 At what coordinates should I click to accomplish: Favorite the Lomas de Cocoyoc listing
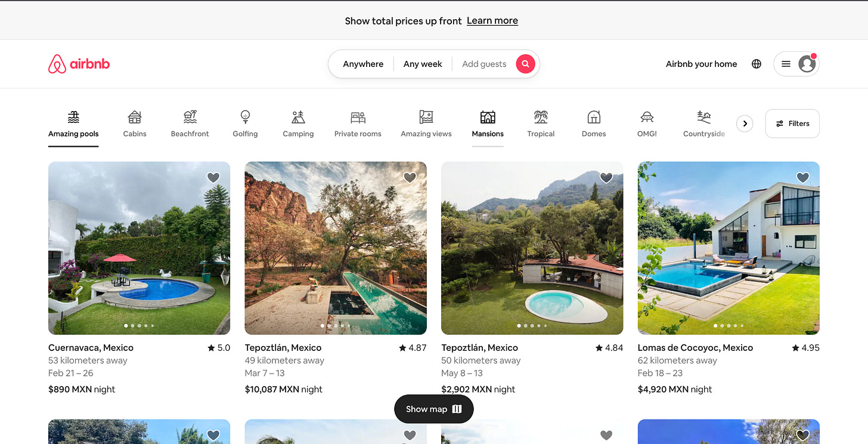click(x=803, y=177)
